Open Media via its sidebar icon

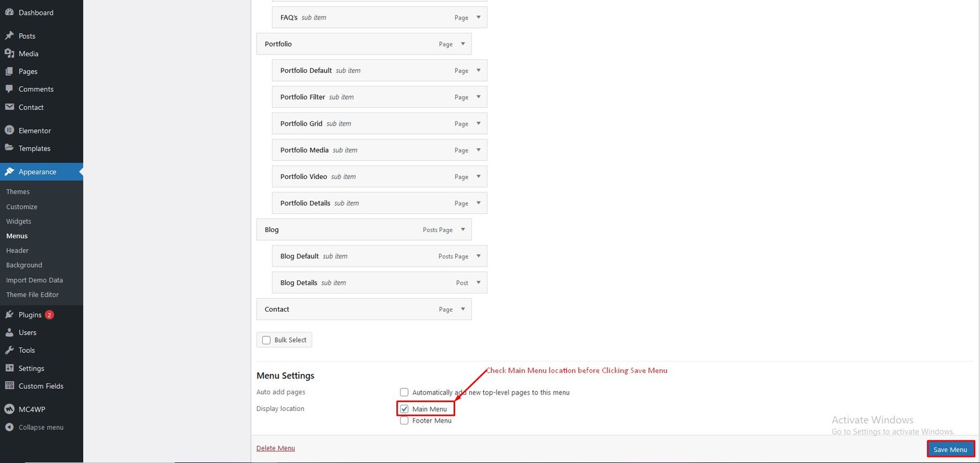9,53
